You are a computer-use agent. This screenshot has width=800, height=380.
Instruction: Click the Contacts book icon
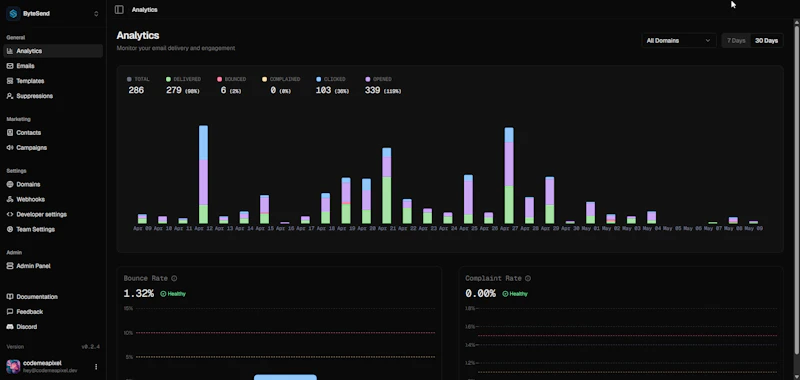(x=10, y=133)
